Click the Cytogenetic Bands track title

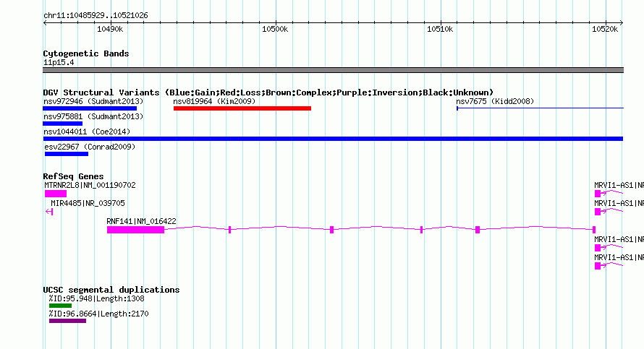click(x=86, y=53)
